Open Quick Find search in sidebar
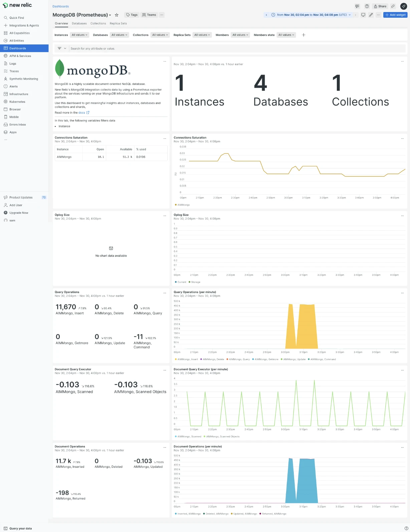This screenshot has width=410, height=532. tap(17, 18)
